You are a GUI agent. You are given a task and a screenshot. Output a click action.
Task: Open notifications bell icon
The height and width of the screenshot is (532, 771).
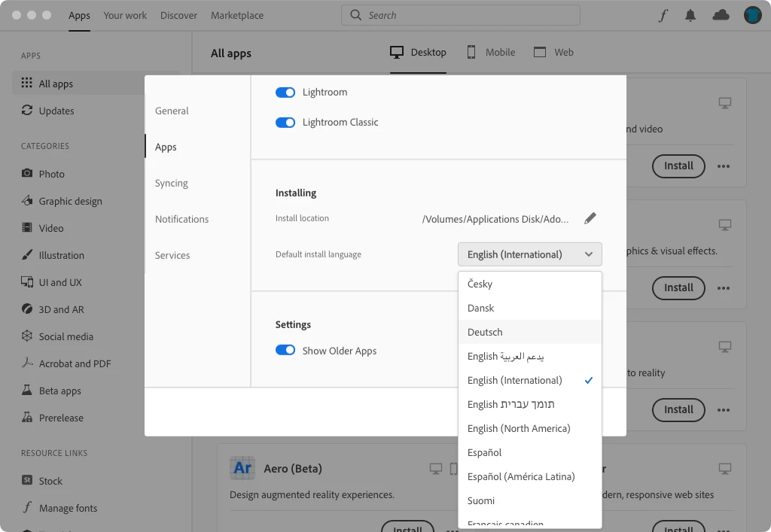point(690,16)
